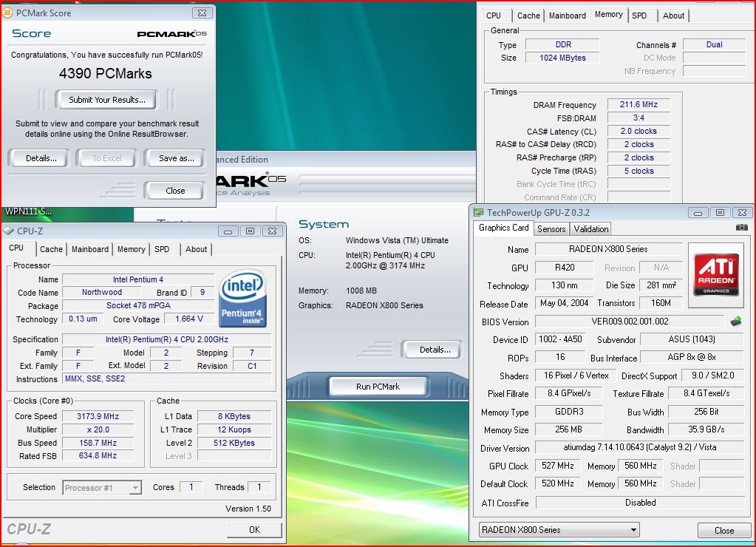Screen dimensions: 756x547
Task: Click the Intel Pentium 4 logo in CPU-Z
Action: tap(242, 299)
